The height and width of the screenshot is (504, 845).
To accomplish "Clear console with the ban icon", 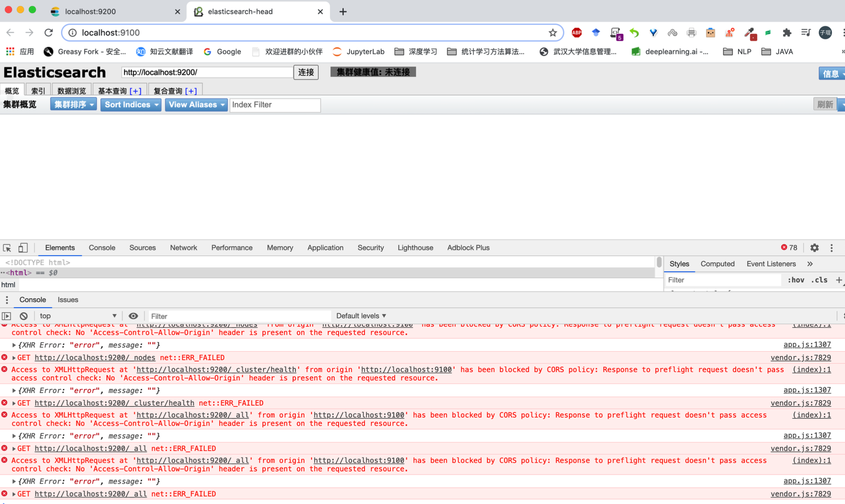I will (24, 316).
